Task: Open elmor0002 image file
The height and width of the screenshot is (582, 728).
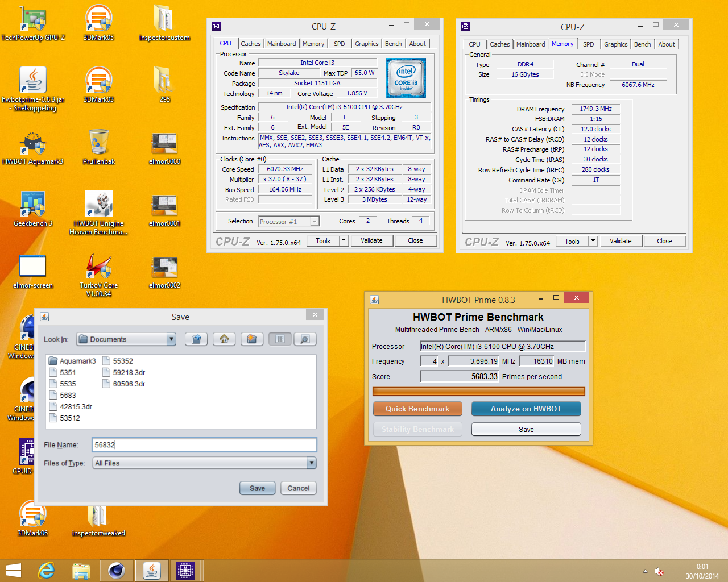Action: (164, 272)
